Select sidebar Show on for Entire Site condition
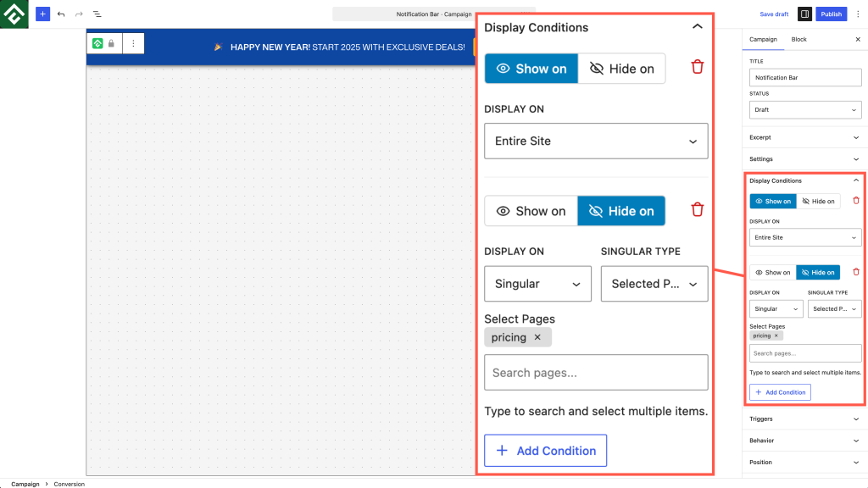 click(x=773, y=202)
